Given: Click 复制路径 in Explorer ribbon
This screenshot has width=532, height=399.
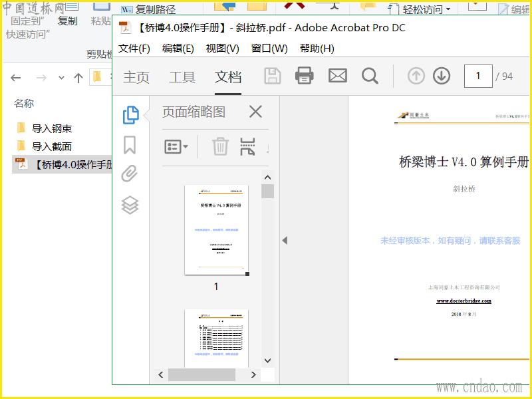Looking at the screenshot, I should point(149,9).
